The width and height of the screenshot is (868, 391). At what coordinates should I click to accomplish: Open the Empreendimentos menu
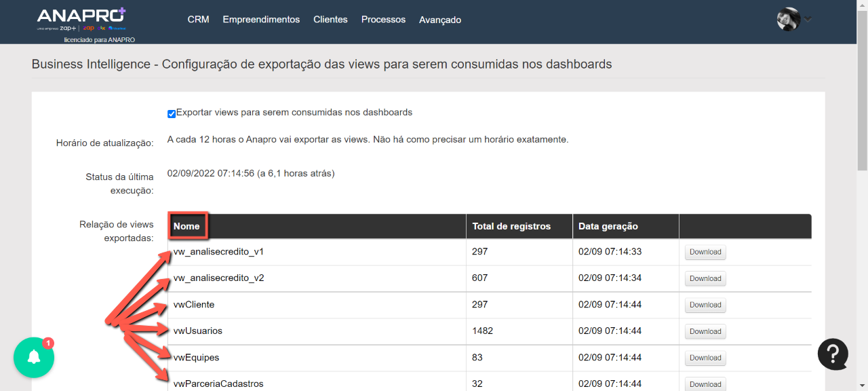261,20
